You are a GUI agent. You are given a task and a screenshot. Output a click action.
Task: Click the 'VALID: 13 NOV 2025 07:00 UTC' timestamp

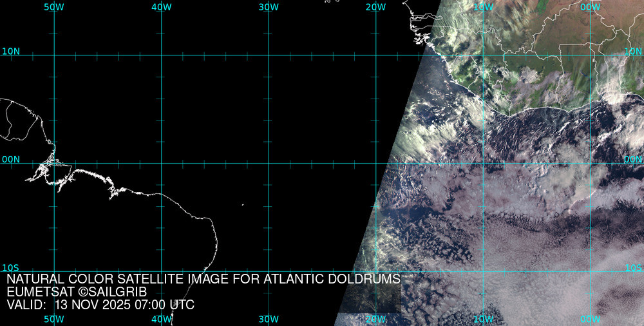point(100,305)
